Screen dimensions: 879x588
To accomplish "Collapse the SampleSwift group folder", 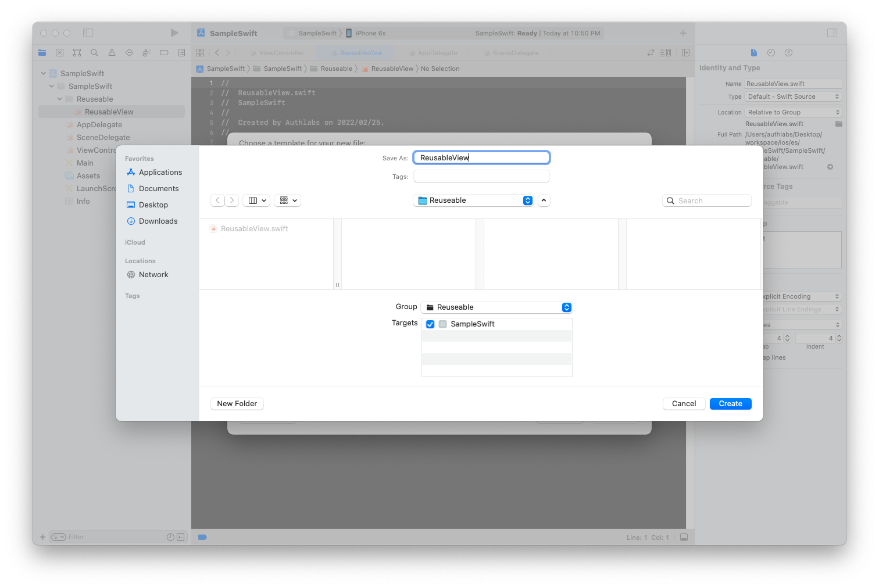I will (x=52, y=86).
